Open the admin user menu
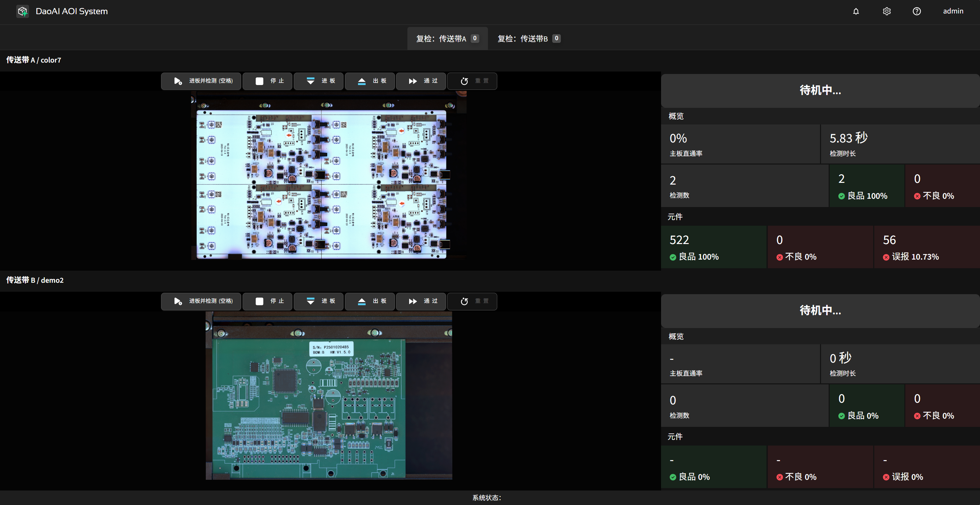The image size is (980, 505). (x=953, y=11)
